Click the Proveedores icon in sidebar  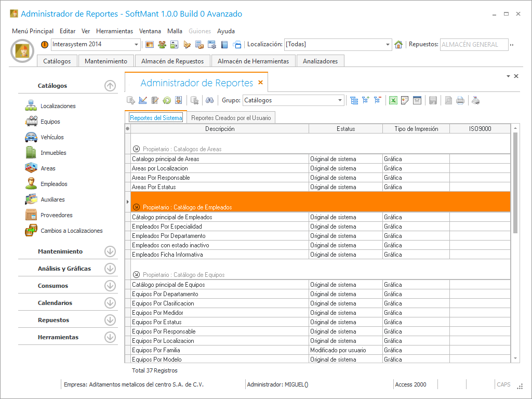(31, 215)
